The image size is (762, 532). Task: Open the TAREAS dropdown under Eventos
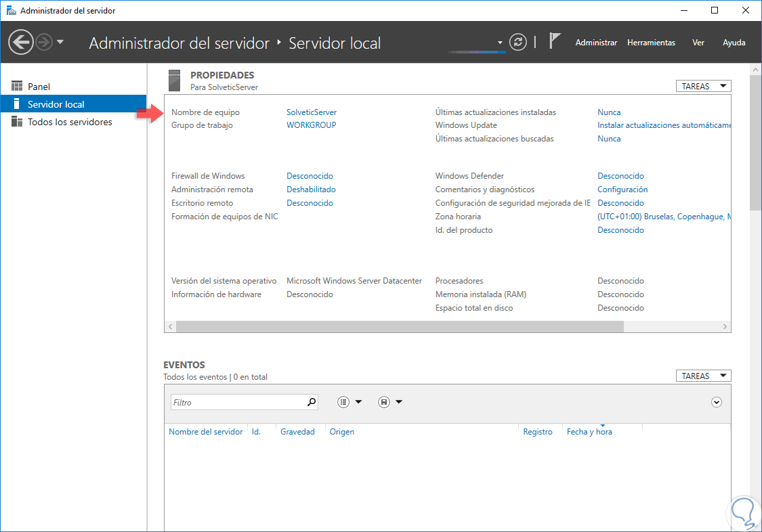703,376
